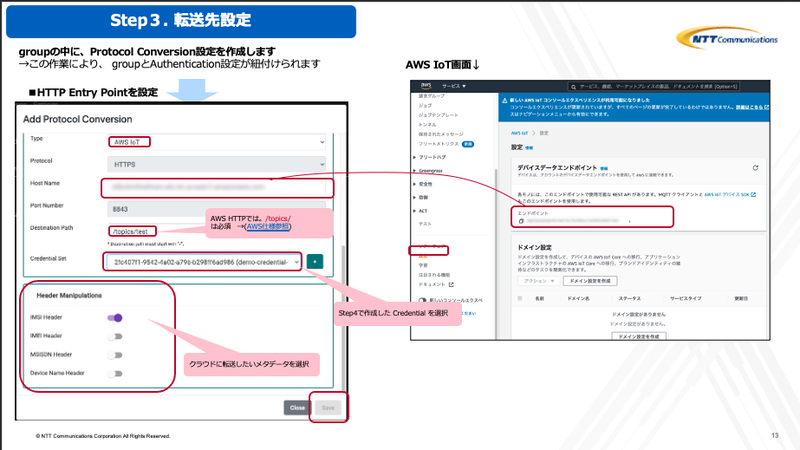This screenshot has height=450, width=800.
Task: Click the NTT Communications logo
Action: tap(727, 38)
